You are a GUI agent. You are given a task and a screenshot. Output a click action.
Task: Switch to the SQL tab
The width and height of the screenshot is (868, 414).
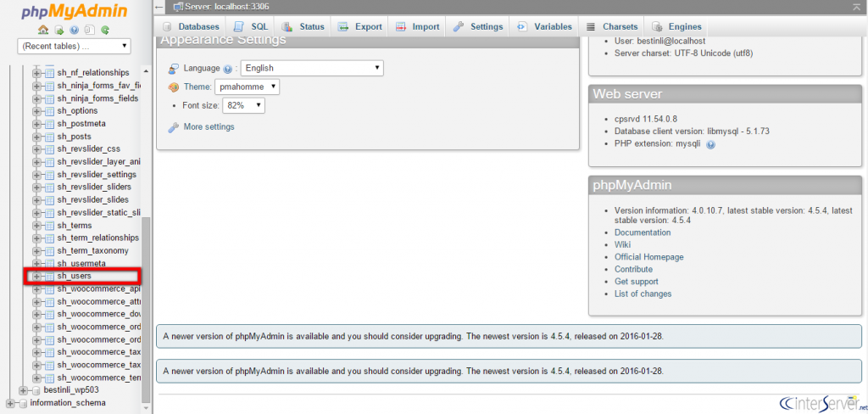tap(250, 27)
